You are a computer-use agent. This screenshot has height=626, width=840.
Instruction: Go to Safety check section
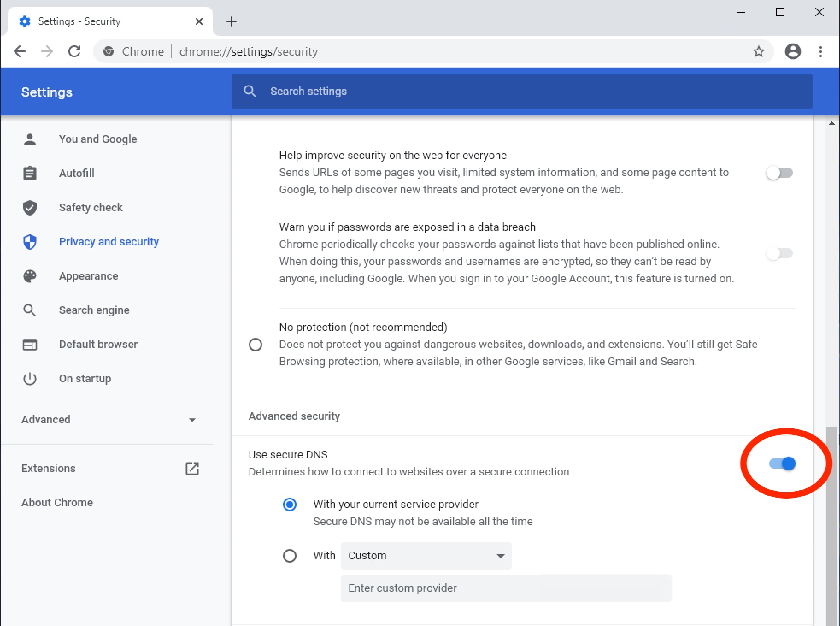tap(91, 207)
